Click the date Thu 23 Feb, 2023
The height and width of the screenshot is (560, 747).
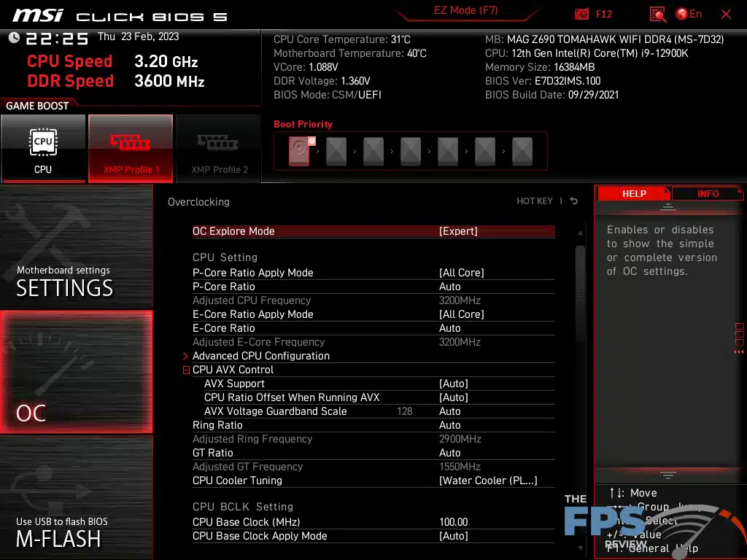point(138,36)
